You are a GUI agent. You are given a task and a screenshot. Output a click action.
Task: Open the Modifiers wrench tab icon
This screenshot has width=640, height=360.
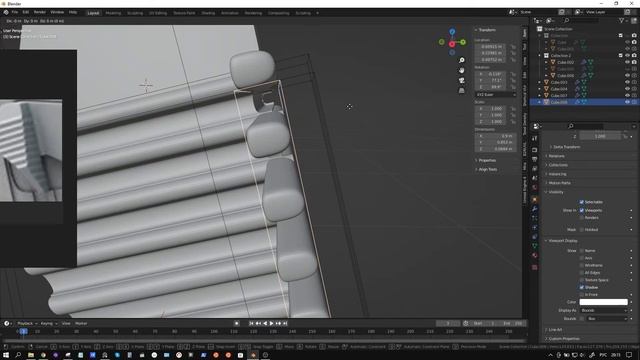click(x=534, y=209)
